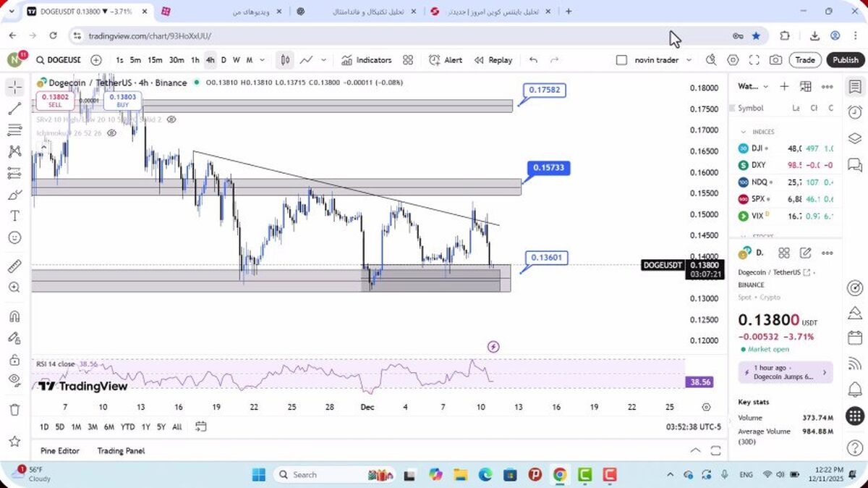Open the Alerts clock icon in right sidebar
This screenshot has width=868, height=488.
pos(855,112)
